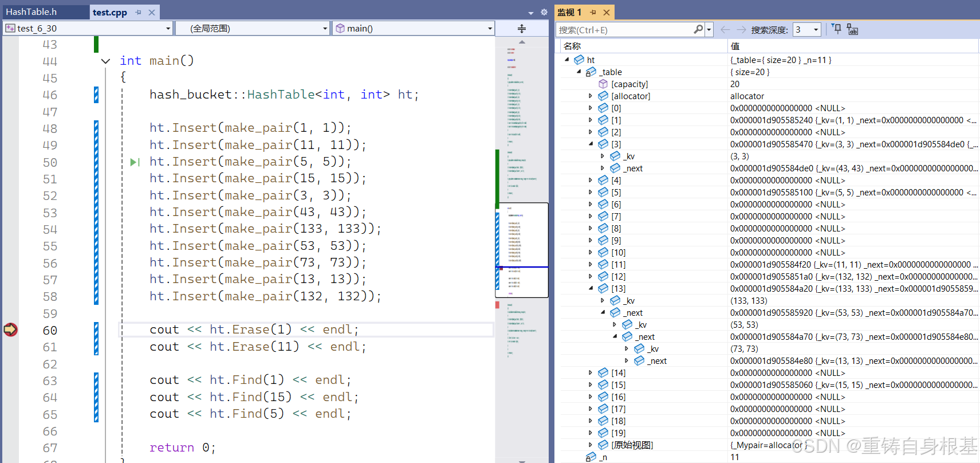
Task: Click the [7] bucket cube icon
Action: point(603,216)
